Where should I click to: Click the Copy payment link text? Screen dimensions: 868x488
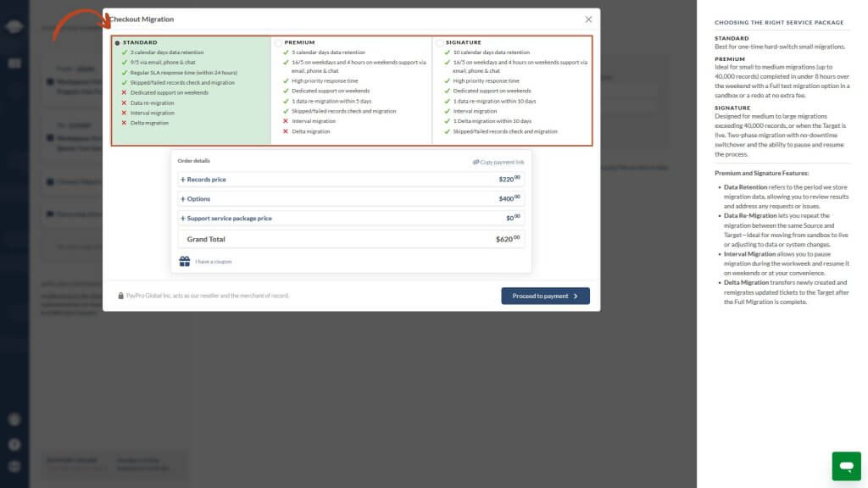[502, 162]
